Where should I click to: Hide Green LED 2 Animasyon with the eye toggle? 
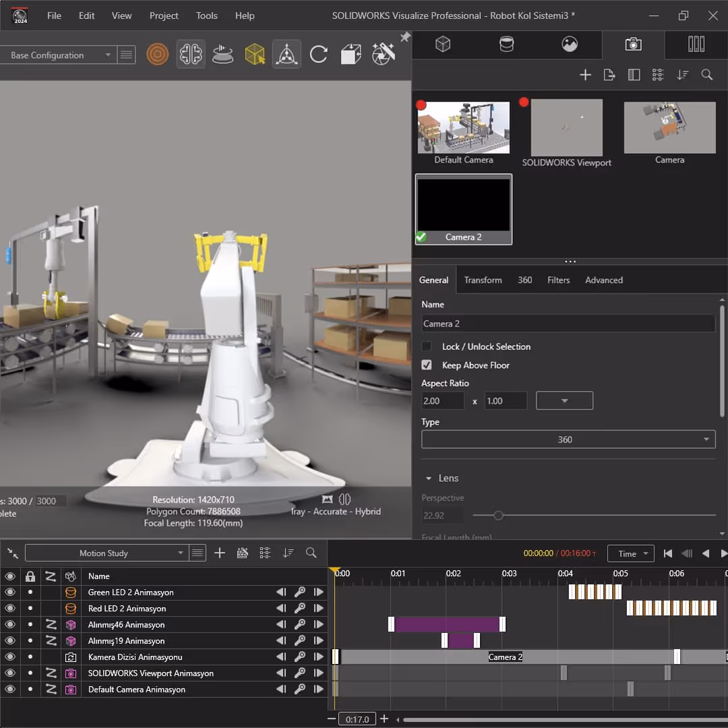pos(9,592)
